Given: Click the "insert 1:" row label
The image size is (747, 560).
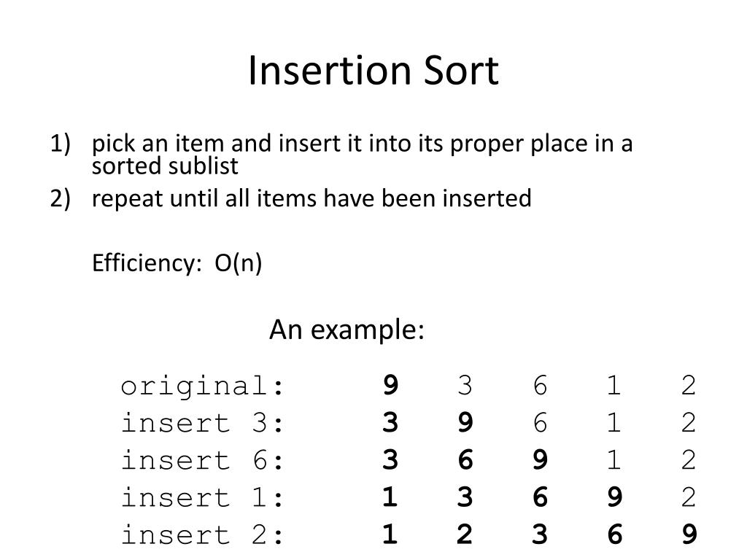Looking at the screenshot, I should coord(203,497).
